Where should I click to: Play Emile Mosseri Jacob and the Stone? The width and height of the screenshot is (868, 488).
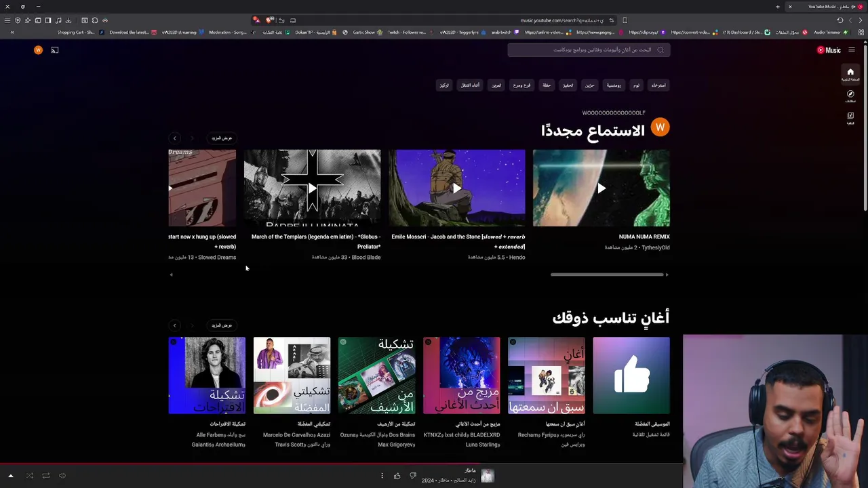click(x=457, y=188)
